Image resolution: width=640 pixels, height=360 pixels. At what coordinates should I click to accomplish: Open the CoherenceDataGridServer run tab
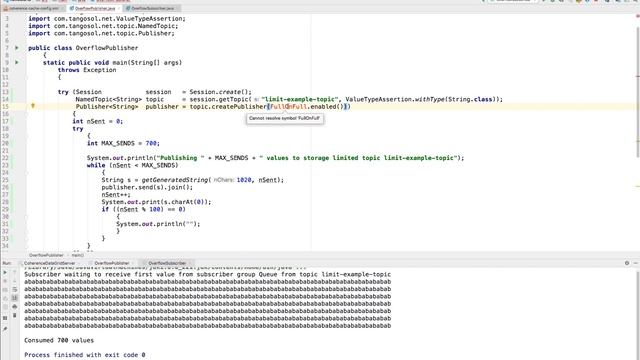tap(49, 263)
